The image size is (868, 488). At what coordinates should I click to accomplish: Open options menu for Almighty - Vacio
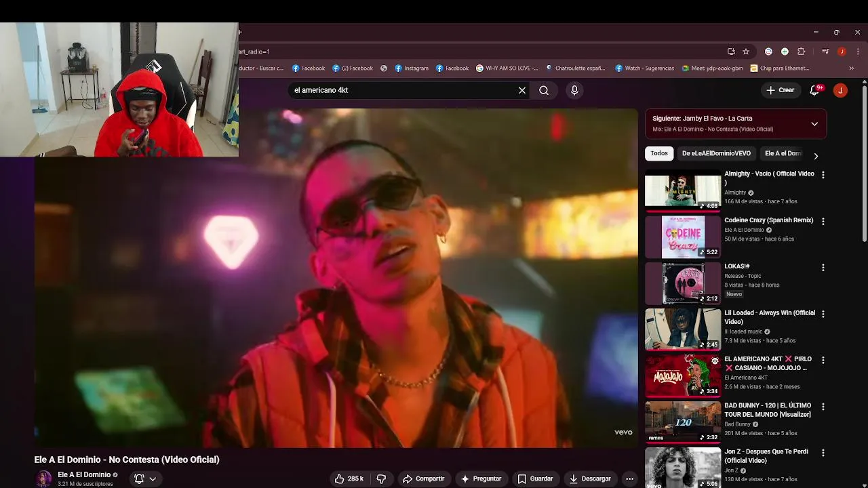(x=823, y=175)
